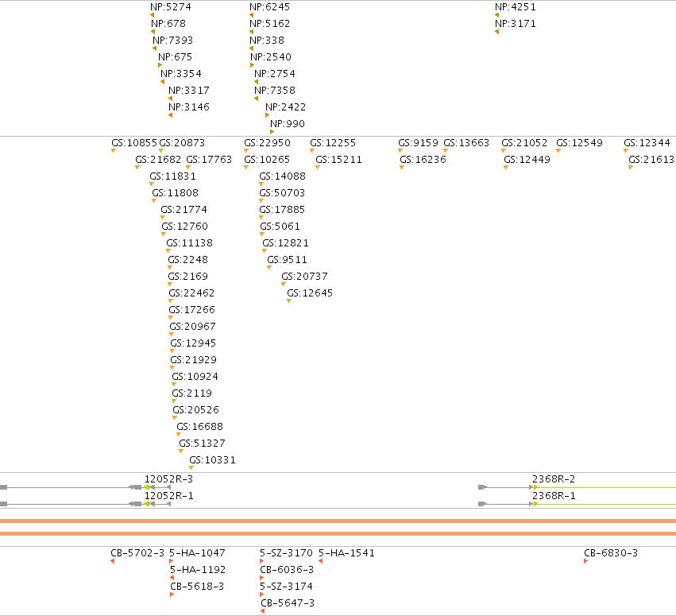Click the marker under GS:12549

558,150
